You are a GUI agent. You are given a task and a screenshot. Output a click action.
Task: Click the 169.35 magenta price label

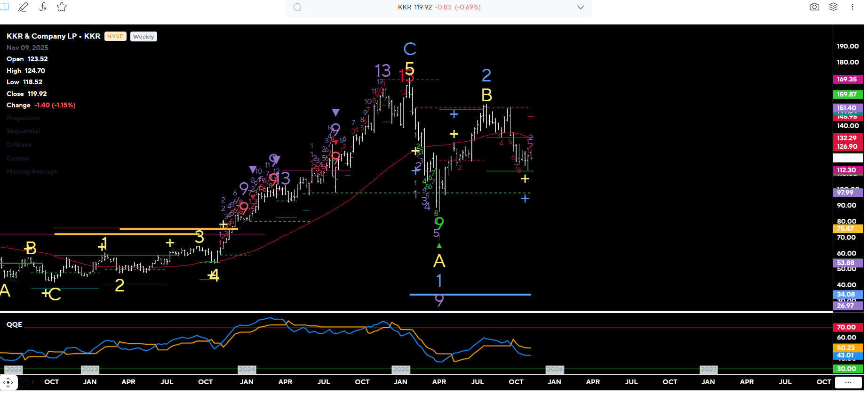(x=847, y=80)
